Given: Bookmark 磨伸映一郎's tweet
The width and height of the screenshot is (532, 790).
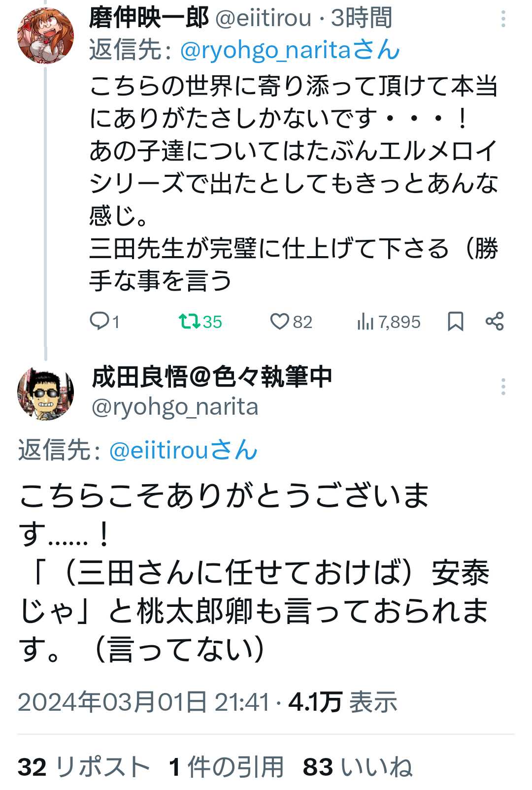Looking at the screenshot, I should click(455, 322).
